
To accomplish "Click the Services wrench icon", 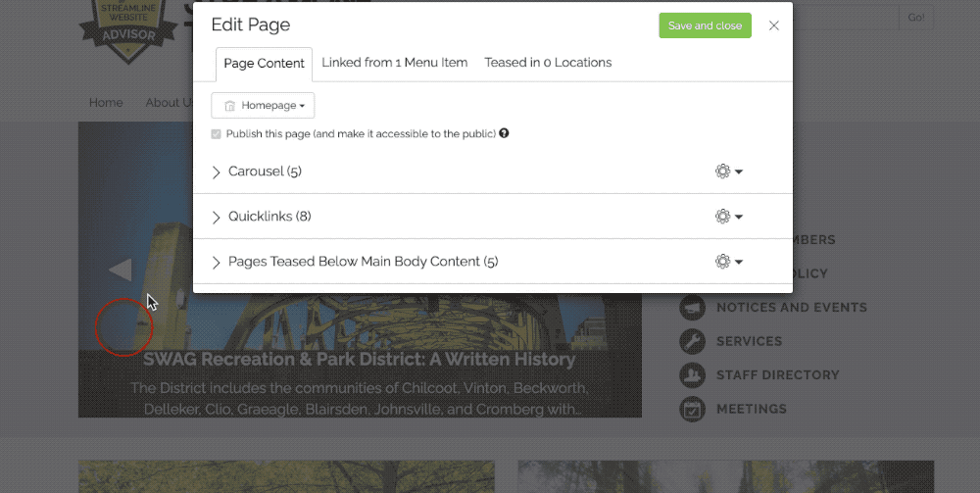I will point(693,341).
